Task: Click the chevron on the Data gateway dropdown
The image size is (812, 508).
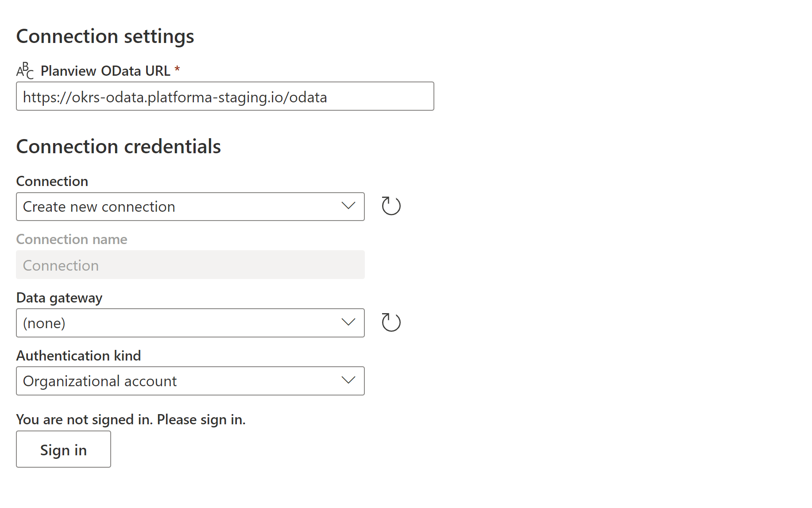Action: point(348,322)
